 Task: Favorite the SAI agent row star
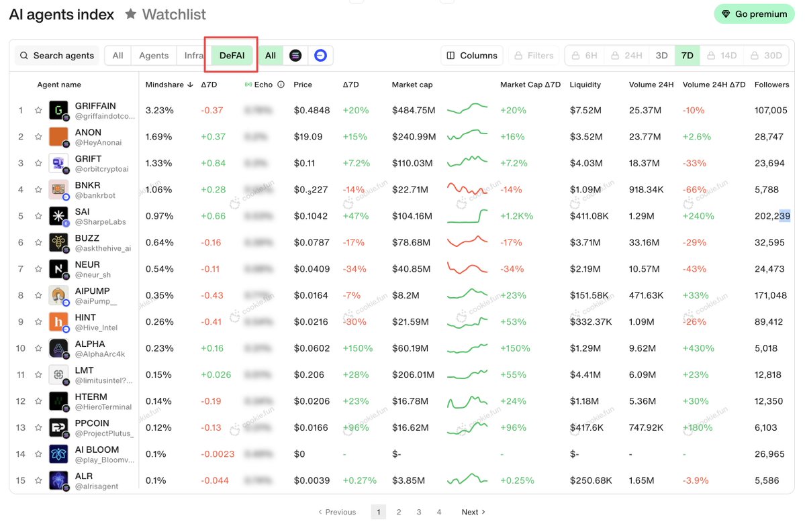(x=38, y=216)
